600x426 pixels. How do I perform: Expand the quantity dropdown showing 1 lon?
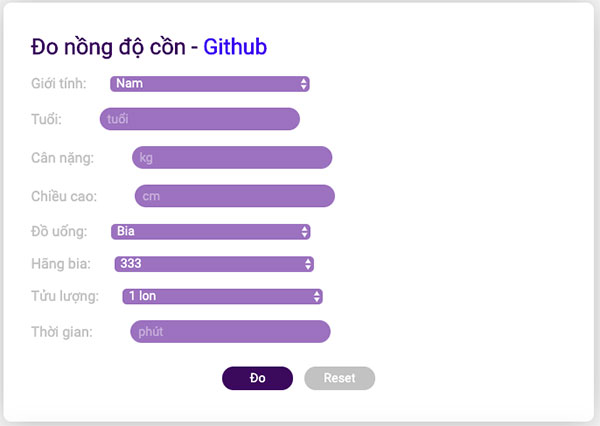pos(221,296)
